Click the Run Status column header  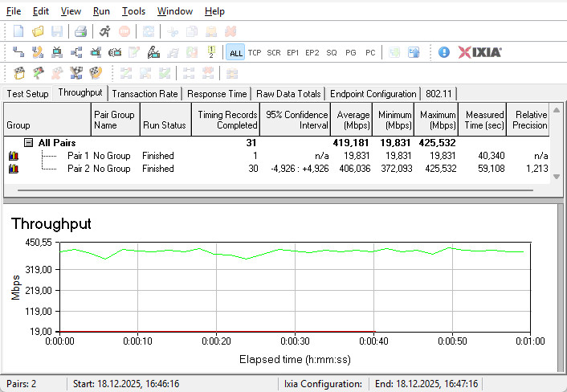click(x=164, y=125)
